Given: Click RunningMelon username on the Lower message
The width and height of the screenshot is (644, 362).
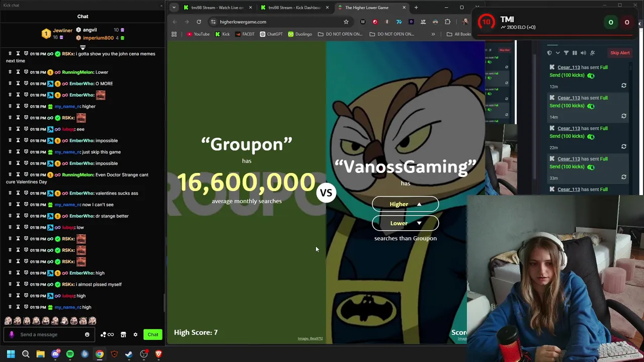Looking at the screenshot, I should click(x=78, y=72).
